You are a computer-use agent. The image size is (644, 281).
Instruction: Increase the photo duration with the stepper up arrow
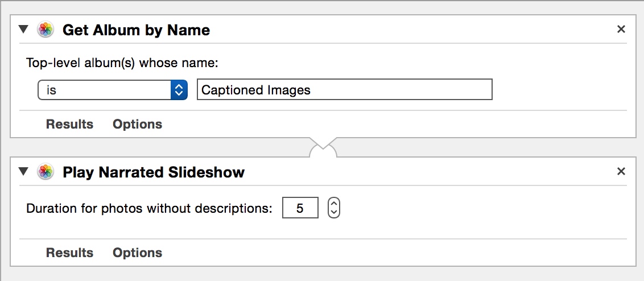[334, 204]
